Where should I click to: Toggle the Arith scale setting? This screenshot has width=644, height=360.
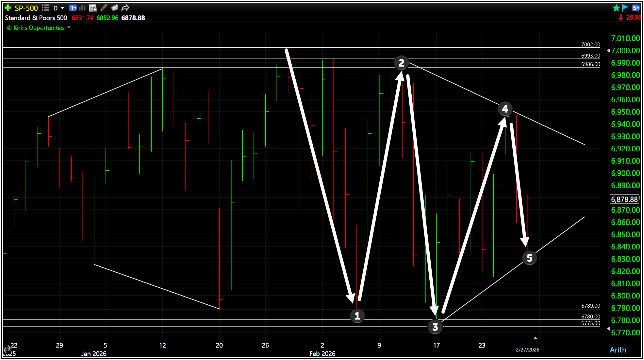618,350
